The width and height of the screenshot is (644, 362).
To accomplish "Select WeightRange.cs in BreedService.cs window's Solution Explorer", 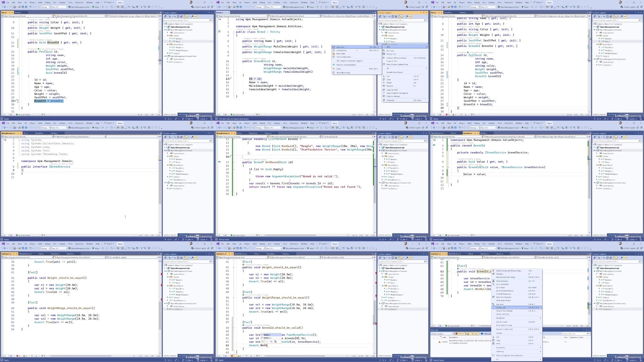I will coord(396,174).
